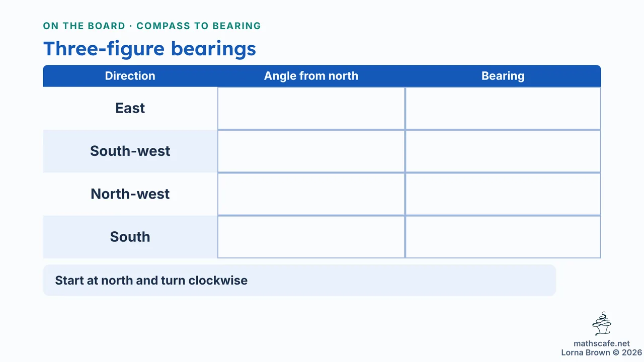Viewport: 644px width, 362px height.
Task: Select the North-west bearing cell
Action: click(x=503, y=194)
